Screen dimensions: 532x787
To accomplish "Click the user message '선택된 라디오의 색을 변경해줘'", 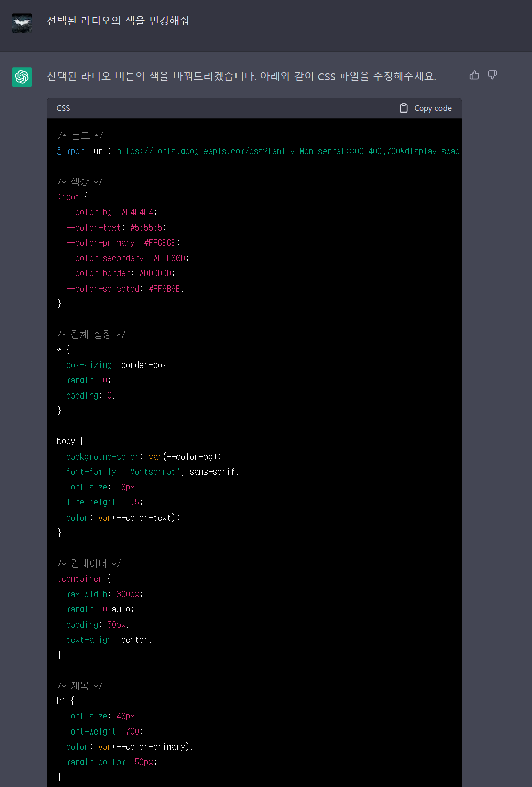I will pyautogui.click(x=118, y=21).
